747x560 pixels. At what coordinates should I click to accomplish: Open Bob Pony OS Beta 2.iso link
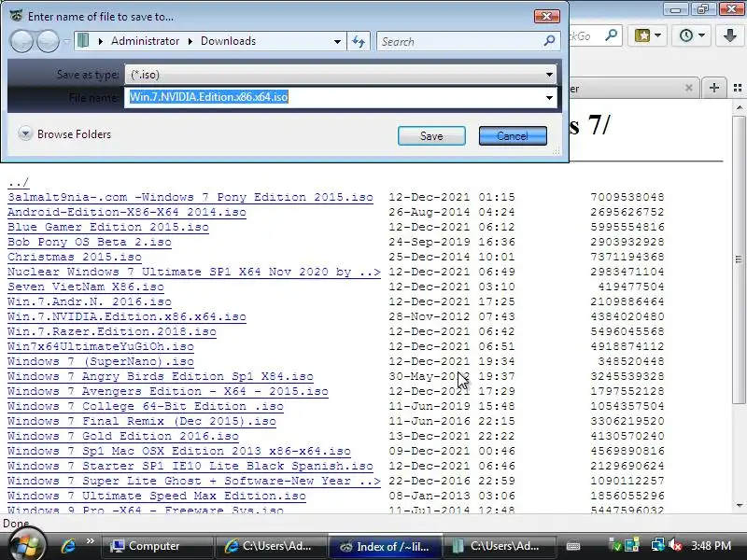coord(90,242)
